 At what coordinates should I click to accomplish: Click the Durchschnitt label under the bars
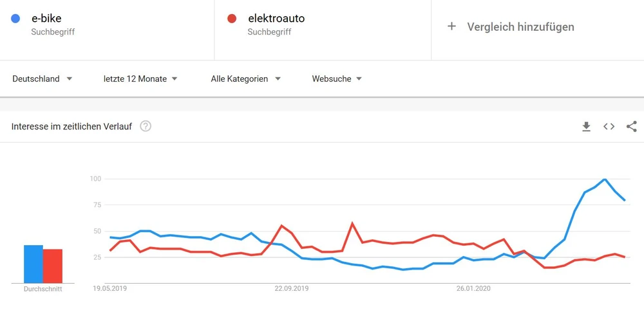43,289
